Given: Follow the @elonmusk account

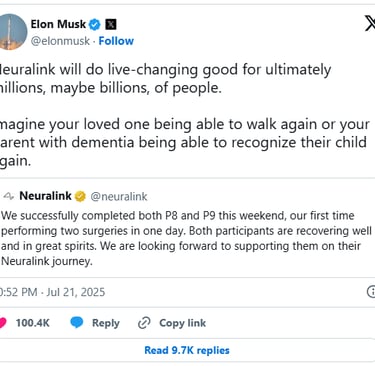Looking at the screenshot, I should coord(116,41).
